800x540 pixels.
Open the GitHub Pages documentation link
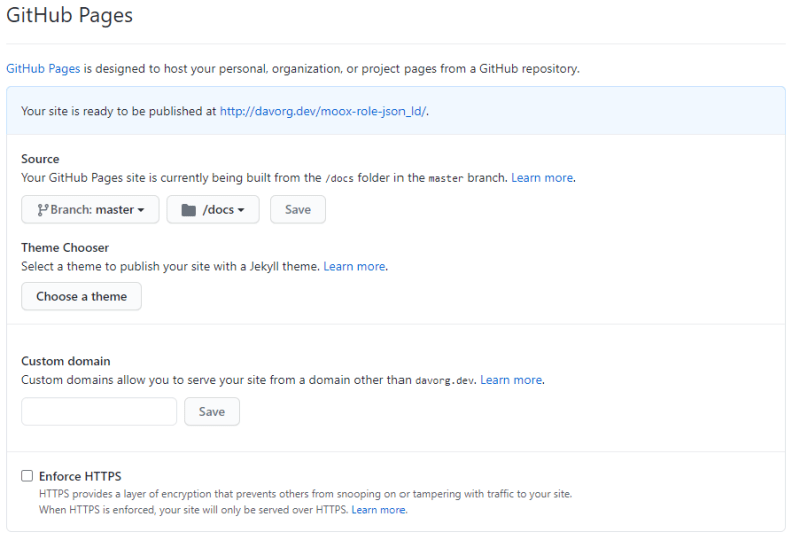pyautogui.click(x=43, y=69)
